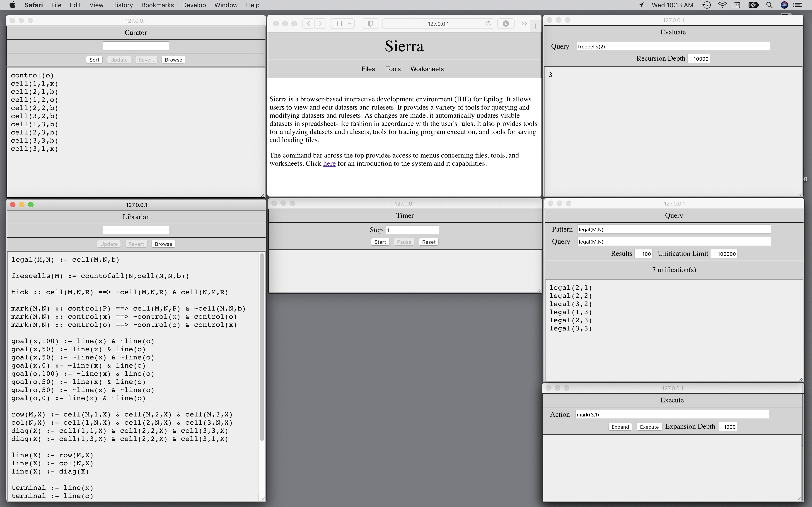
Task: Open the Develop menu in menu bar
Action: [194, 5]
